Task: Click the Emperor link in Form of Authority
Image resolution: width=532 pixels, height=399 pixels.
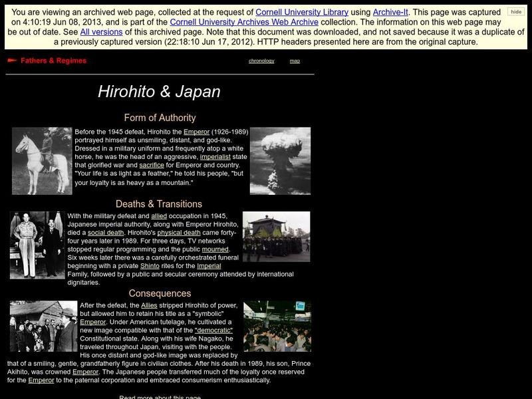Action: click(x=196, y=132)
